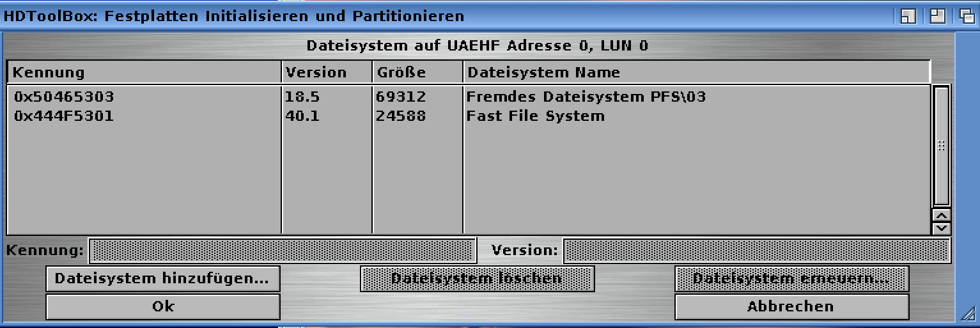Viewport: 980px width, 328px height.
Task: Click the Dateisystem Name column header
Action: 697,72
